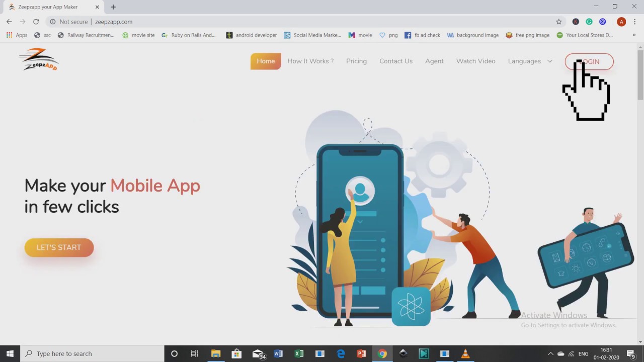
Task: Go to the Pricing page
Action: click(356, 61)
